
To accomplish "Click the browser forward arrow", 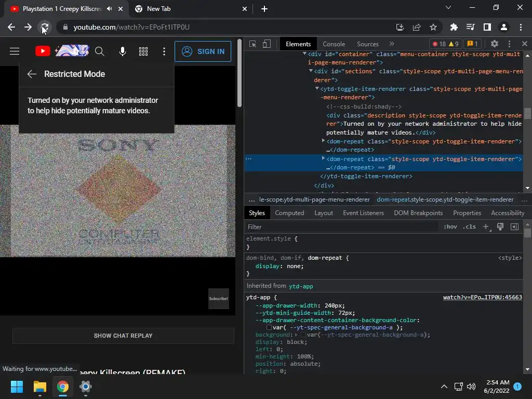I will pyautogui.click(x=28, y=27).
